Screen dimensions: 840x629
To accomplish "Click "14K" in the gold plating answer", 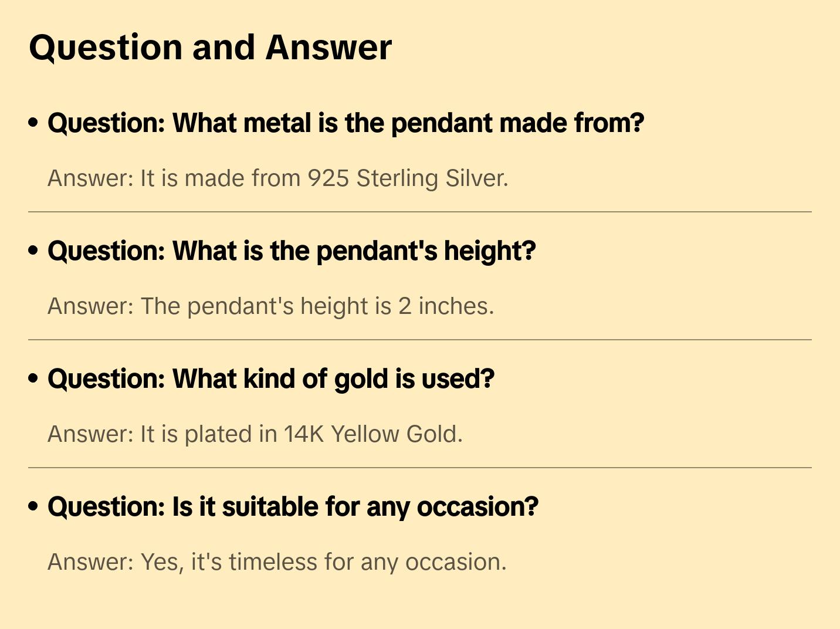I will pos(304,434).
